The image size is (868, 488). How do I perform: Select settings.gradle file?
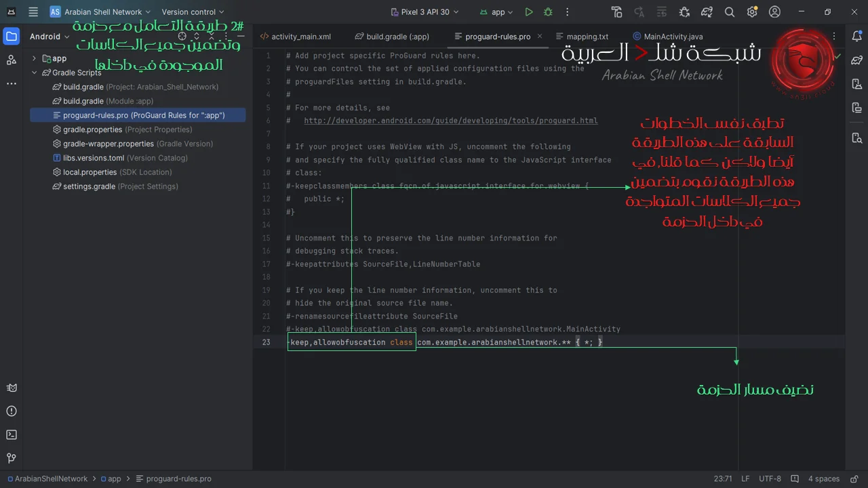click(x=138, y=186)
